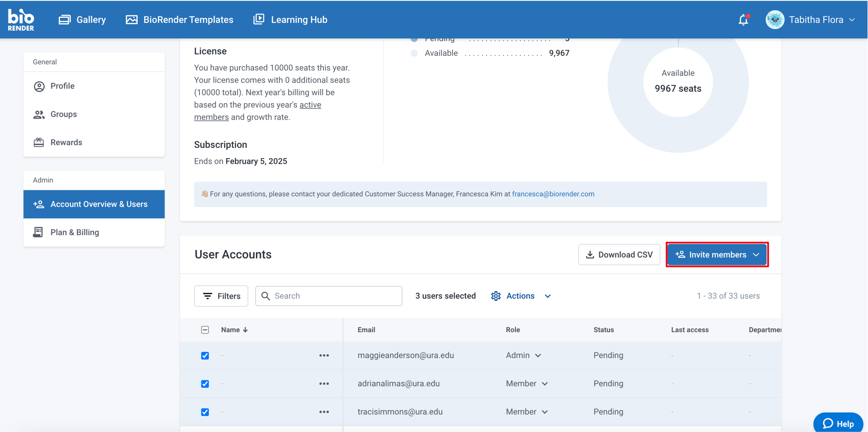The height and width of the screenshot is (432, 868).
Task: Click the Role column header
Action: point(513,330)
